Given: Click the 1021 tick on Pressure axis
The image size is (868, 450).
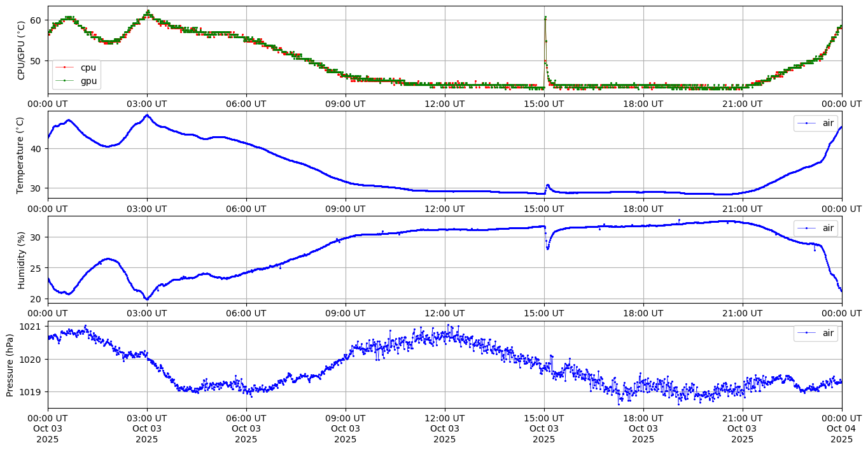Looking at the screenshot, I should 31,327.
